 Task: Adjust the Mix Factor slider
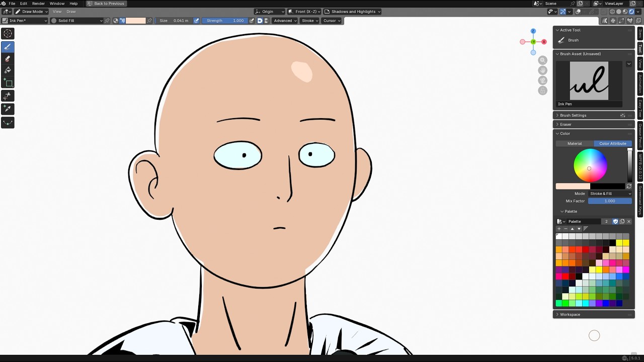tap(610, 201)
